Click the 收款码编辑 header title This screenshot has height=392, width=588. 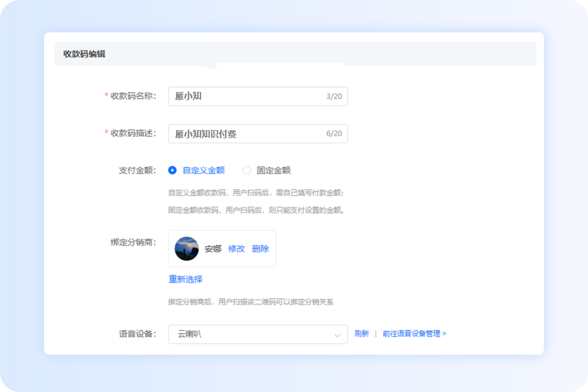coord(84,54)
